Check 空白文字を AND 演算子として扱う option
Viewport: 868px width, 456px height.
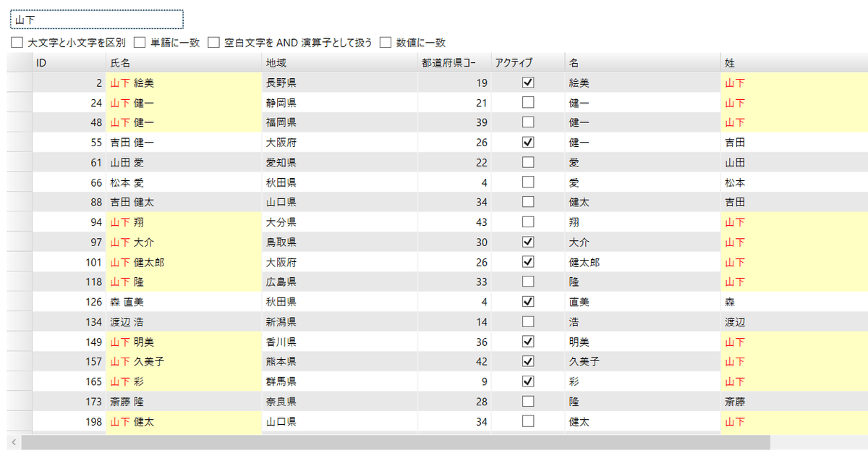[214, 42]
